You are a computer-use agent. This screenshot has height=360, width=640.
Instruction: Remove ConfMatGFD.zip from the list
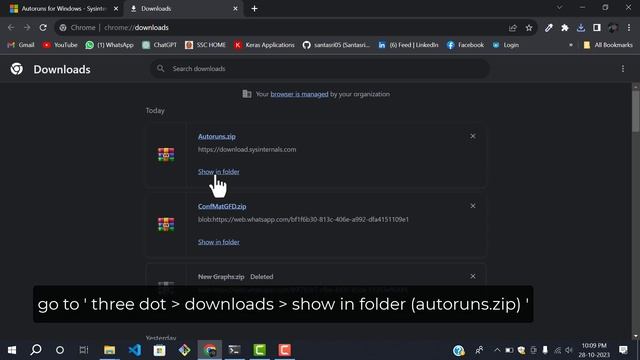(473, 206)
